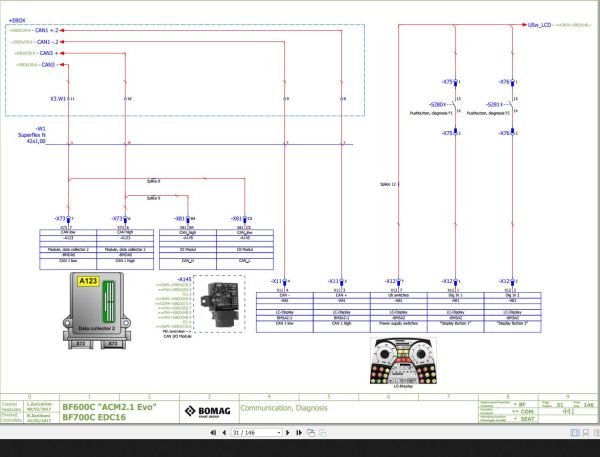Go to the previous page
Image resolution: width=600 pixels, height=457 pixels.
(x=224, y=433)
